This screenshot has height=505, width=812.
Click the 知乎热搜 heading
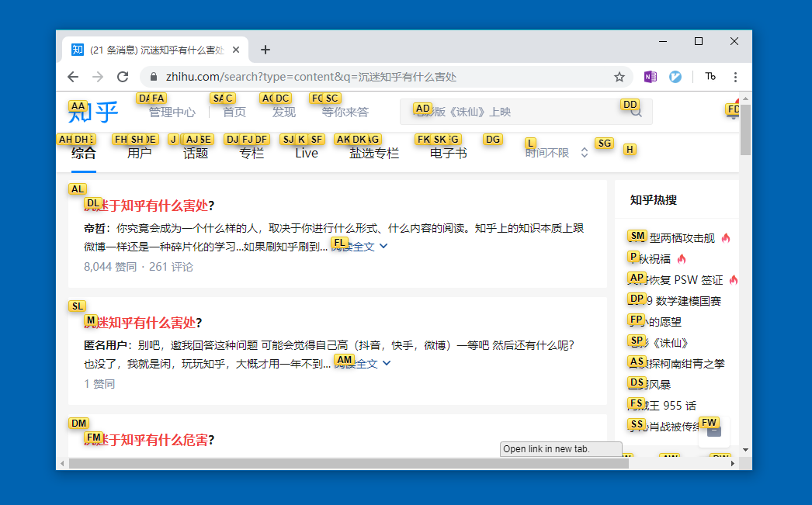coord(654,199)
